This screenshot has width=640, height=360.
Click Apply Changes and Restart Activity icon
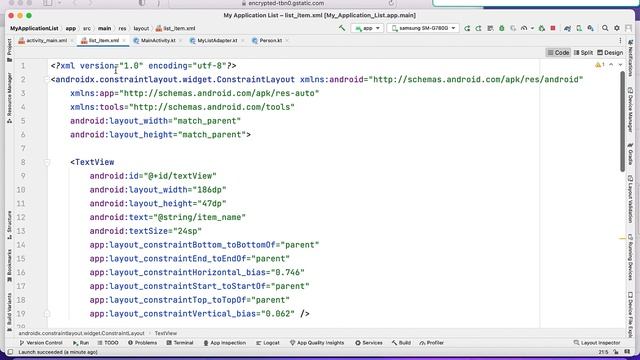coord(478,28)
